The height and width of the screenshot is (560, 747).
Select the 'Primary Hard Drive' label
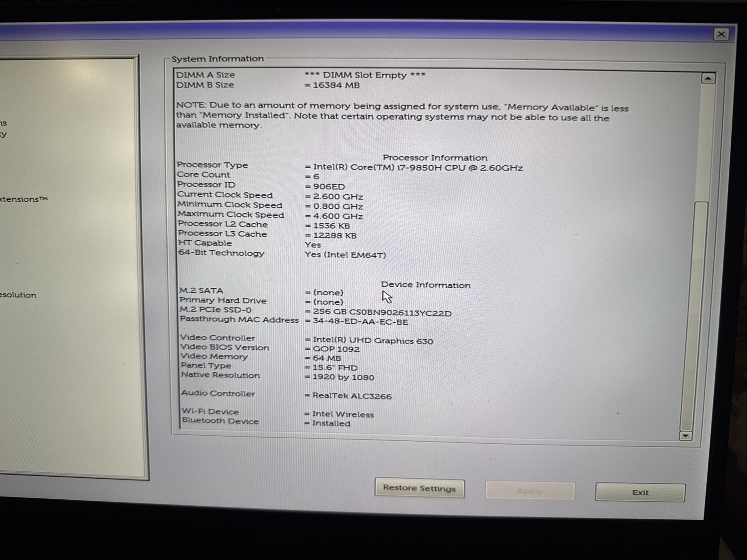(223, 300)
